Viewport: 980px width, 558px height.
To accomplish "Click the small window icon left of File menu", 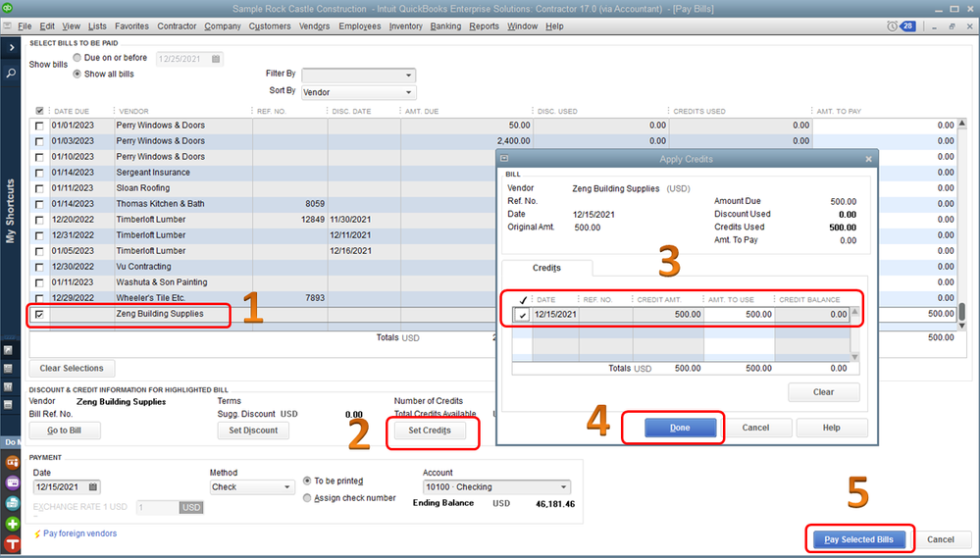I will click(8, 26).
